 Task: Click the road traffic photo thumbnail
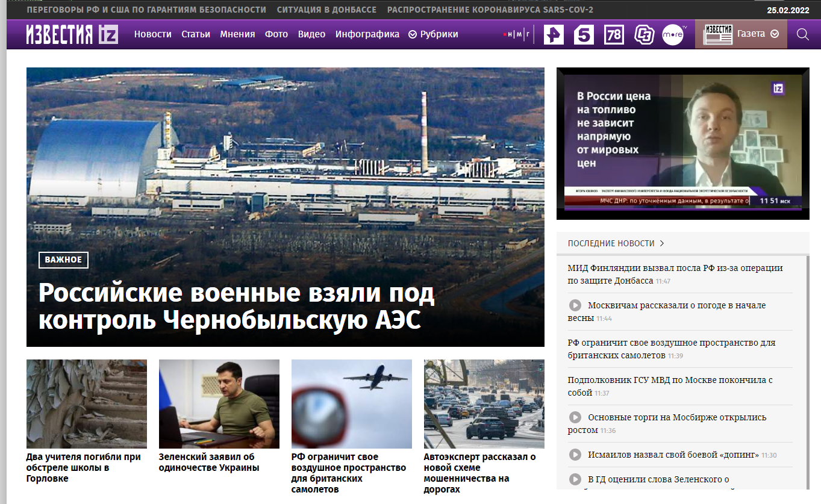click(x=484, y=404)
